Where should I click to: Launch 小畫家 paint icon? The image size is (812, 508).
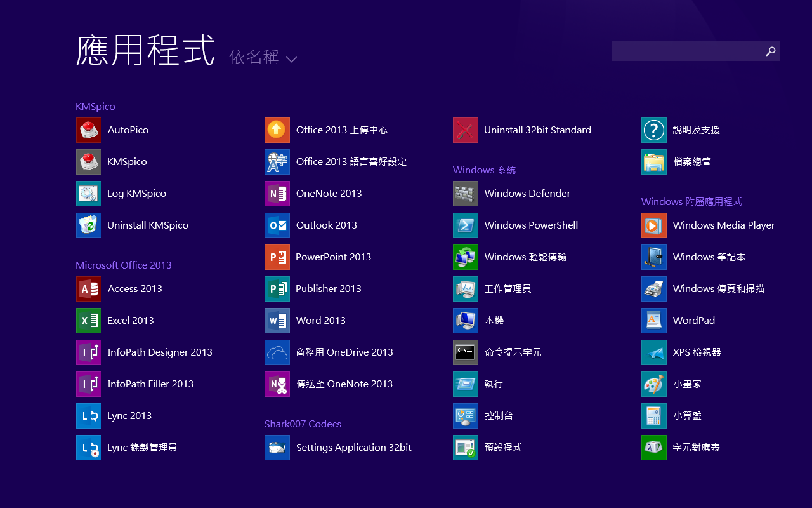point(654,384)
